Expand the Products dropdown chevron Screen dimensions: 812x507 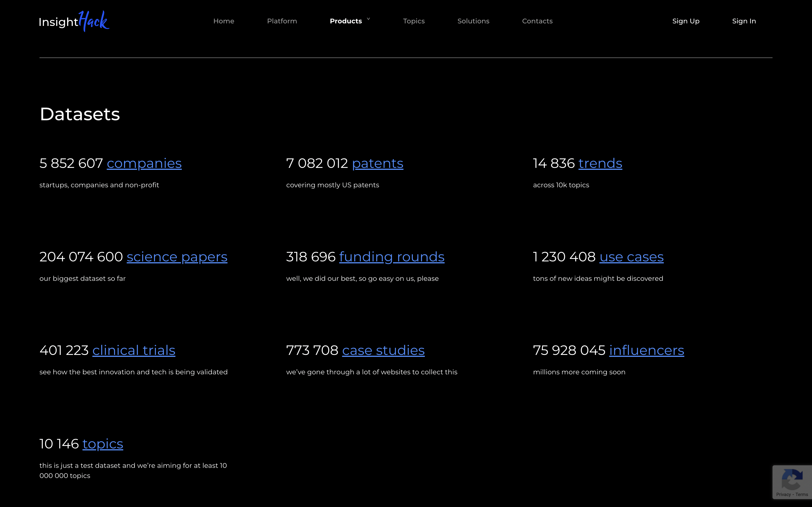point(368,19)
